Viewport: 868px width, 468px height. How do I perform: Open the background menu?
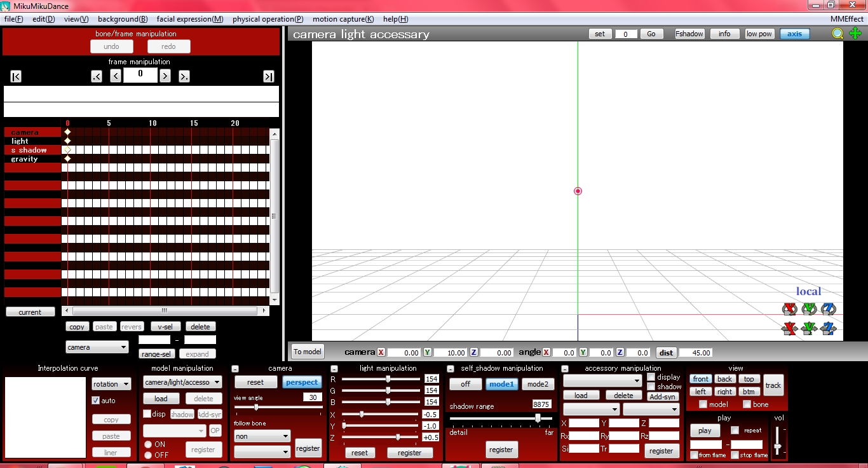click(x=123, y=19)
